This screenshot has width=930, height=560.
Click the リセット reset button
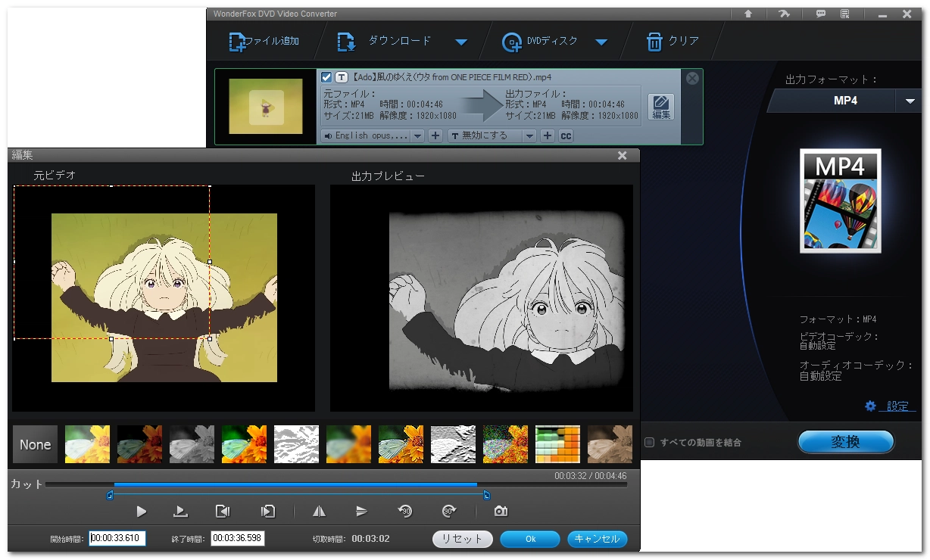462,539
